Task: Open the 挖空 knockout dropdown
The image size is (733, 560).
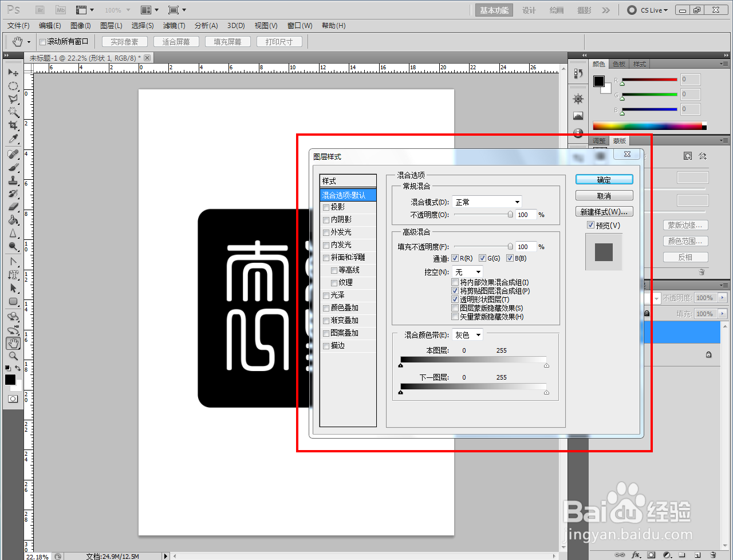Action: click(x=467, y=272)
